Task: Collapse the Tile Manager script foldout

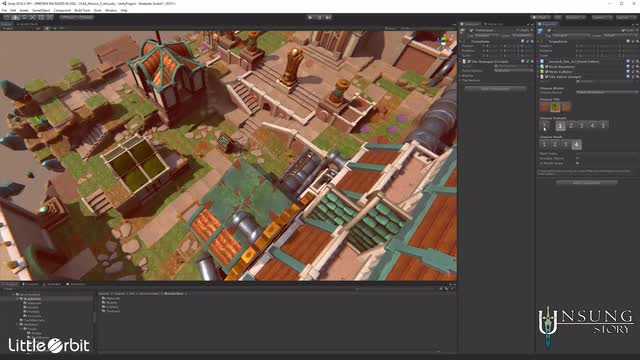Action: pos(460,62)
